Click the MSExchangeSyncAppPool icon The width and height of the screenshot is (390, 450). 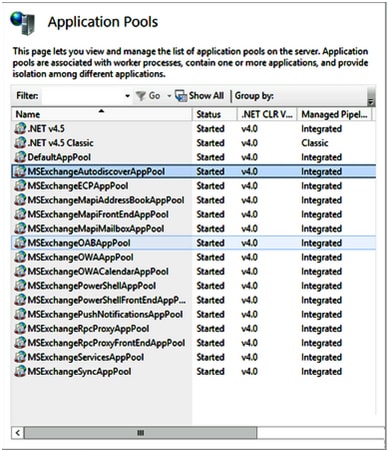(20, 371)
